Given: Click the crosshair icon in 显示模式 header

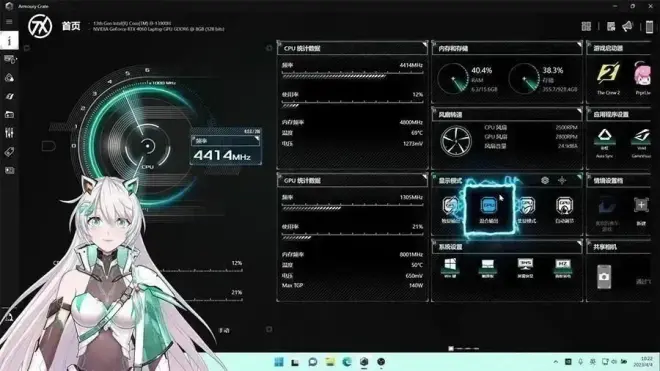Looking at the screenshot, I should 562,181.
